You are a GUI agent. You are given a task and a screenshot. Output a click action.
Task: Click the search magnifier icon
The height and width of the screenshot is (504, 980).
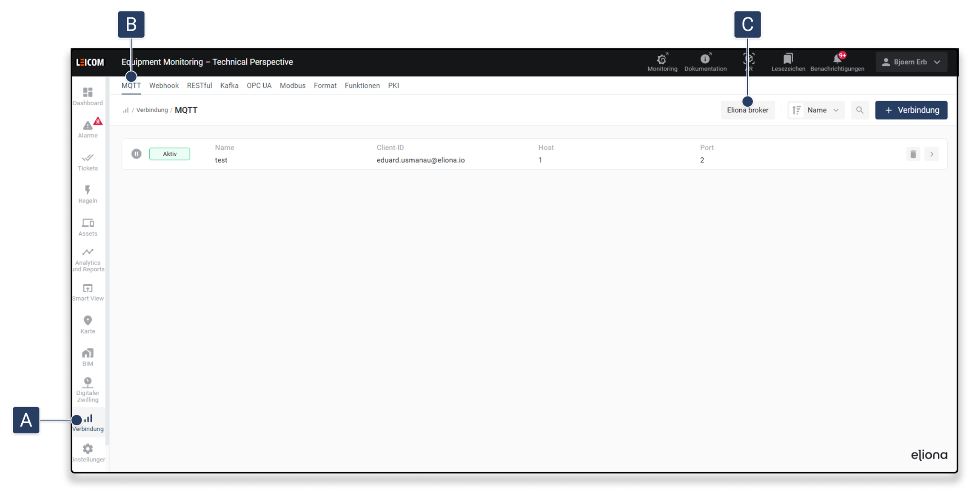tap(860, 110)
